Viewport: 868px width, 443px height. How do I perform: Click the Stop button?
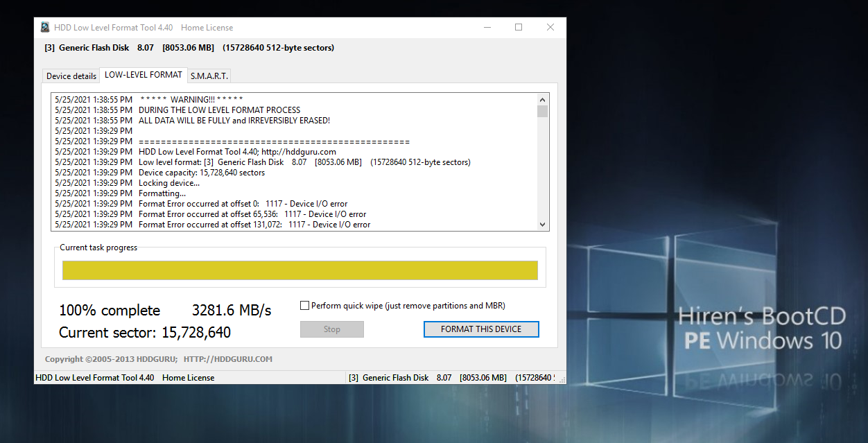pyautogui.click(x=332, y=329)
